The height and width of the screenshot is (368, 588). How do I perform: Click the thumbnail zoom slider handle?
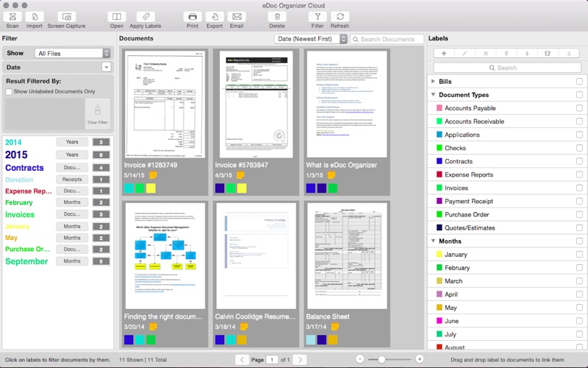point(381,359)
